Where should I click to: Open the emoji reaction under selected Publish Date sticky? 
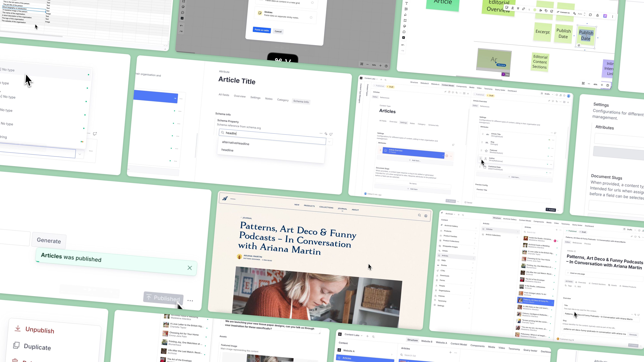[579, 46]
